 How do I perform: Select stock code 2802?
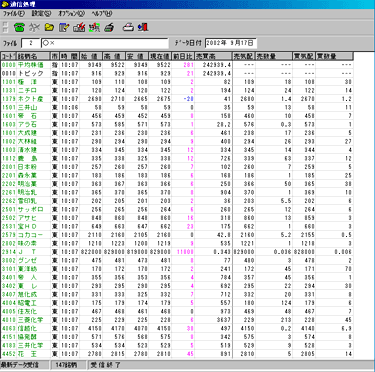click(9, 243)
